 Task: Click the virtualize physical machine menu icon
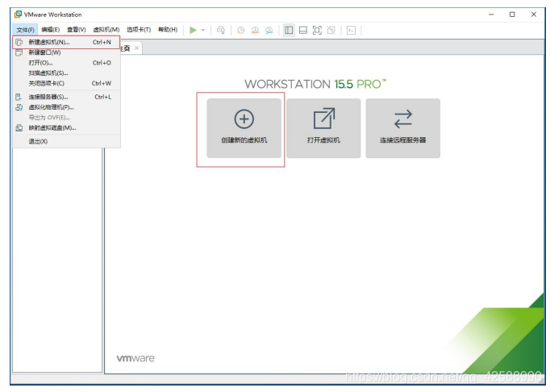tap(19, 107)
